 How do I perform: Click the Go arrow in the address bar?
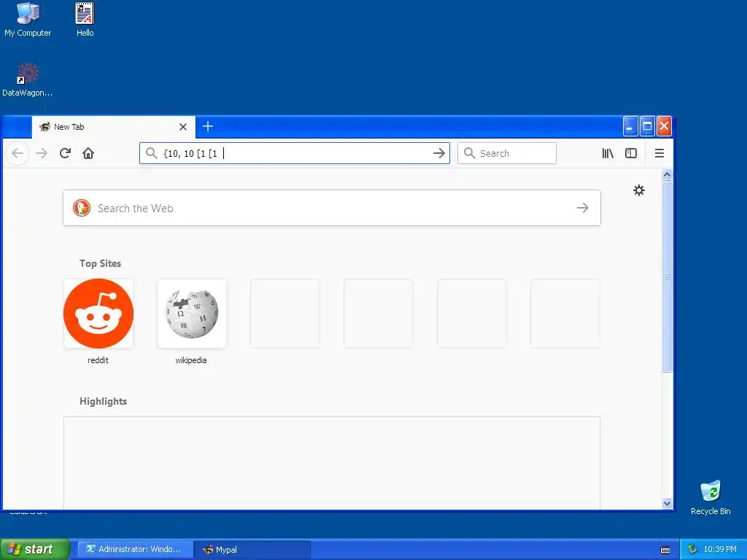438,153
